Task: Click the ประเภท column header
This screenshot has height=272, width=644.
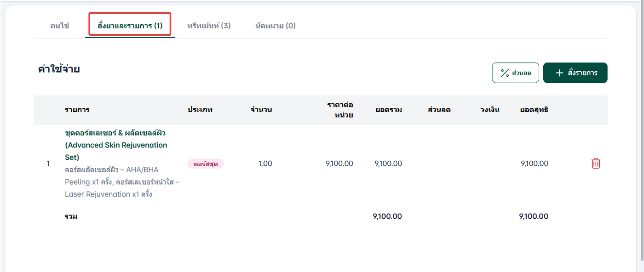Action: pos(200,110)
